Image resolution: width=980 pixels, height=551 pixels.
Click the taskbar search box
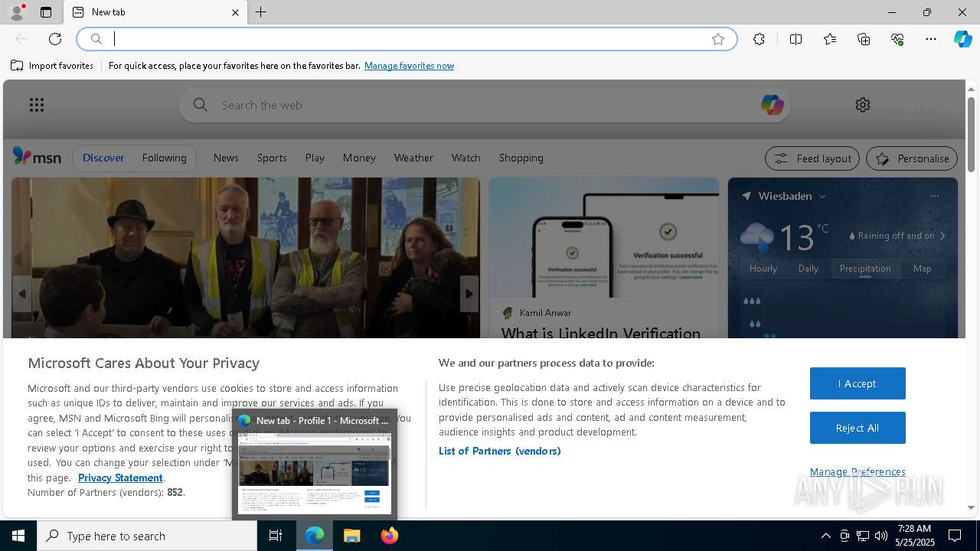click(147, 536)
